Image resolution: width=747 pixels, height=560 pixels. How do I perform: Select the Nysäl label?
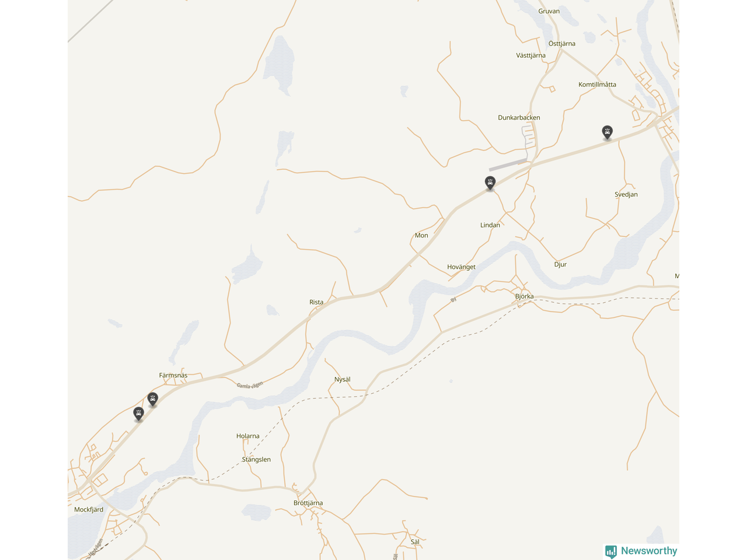[x=343, y=380]
